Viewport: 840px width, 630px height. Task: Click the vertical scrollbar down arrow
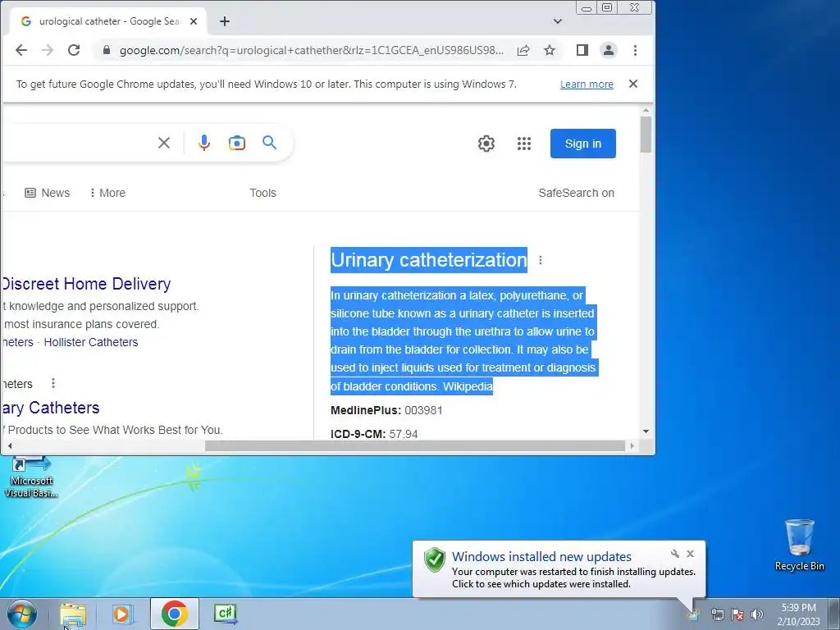(646, 431)
